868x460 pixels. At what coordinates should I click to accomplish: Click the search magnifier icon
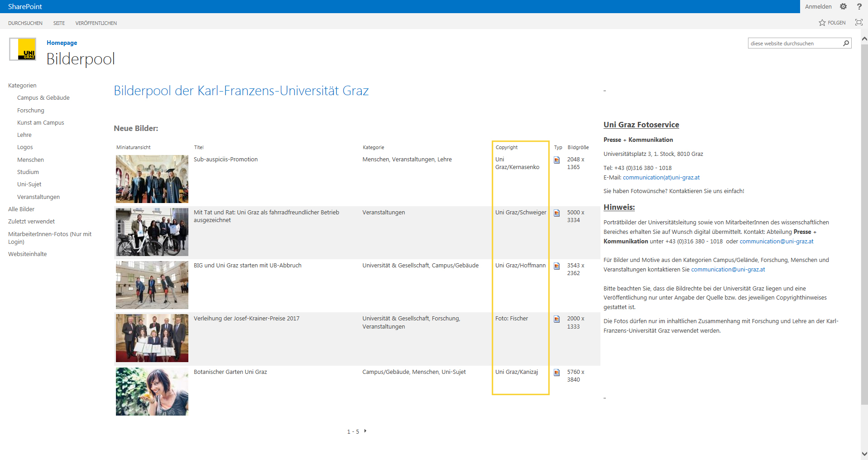[846, 43]
